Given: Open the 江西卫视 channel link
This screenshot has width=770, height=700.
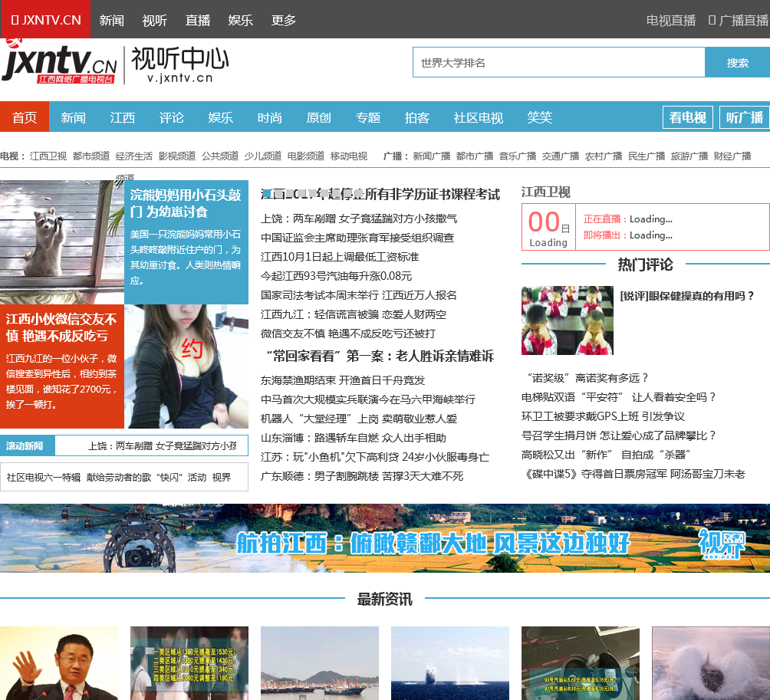Looking at the screenshot, I should coord(48,156).
